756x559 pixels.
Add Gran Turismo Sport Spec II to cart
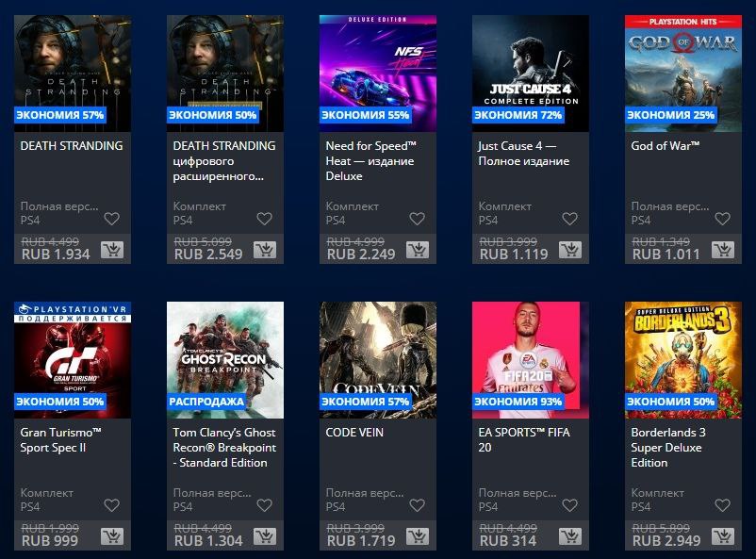pyautogui.click(x=112, y=536)
